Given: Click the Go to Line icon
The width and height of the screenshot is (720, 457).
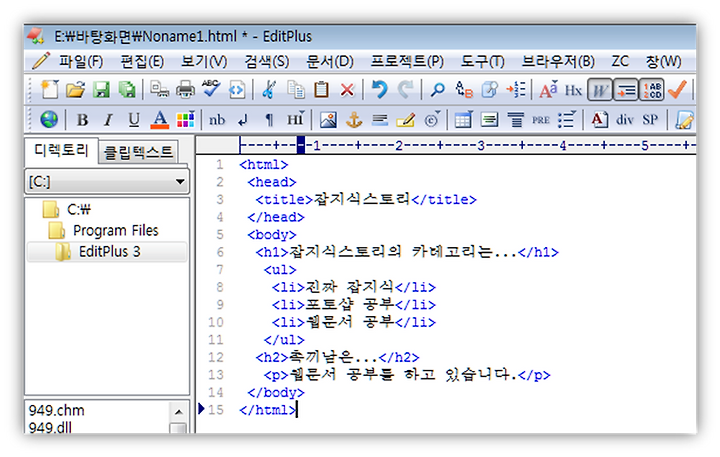Looking at the screenshot, I should (516, 90).
